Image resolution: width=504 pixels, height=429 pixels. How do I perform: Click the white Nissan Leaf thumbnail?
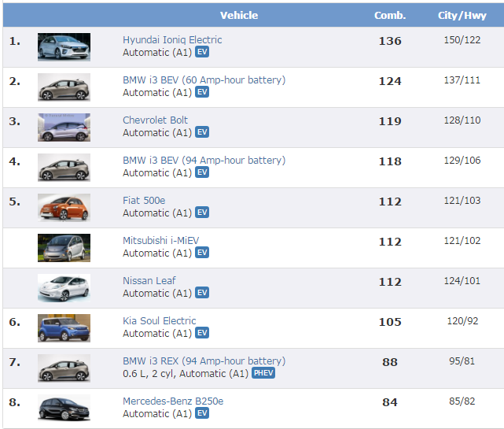coord(64,288)
